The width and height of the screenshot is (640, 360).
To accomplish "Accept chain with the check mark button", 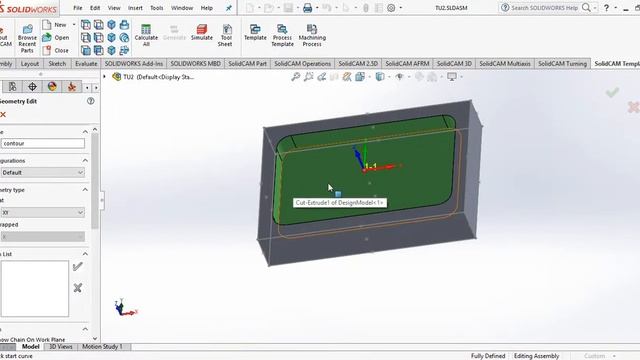I will point(78,267).
